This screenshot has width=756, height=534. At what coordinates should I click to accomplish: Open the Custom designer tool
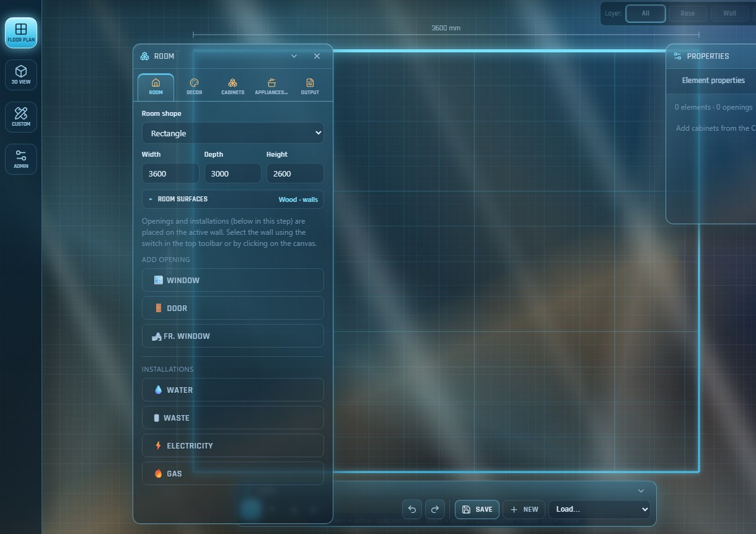tap(21, 117)
